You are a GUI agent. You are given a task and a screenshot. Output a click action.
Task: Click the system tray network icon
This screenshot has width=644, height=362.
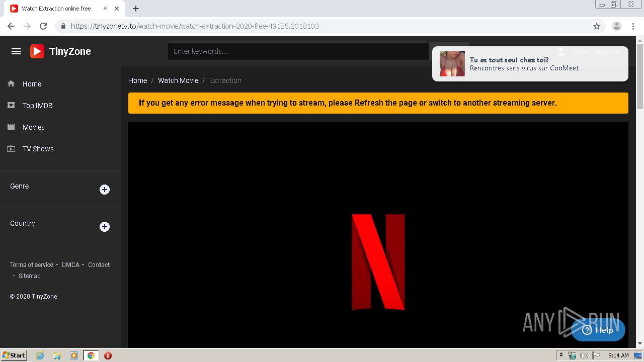tap(572, 355)
